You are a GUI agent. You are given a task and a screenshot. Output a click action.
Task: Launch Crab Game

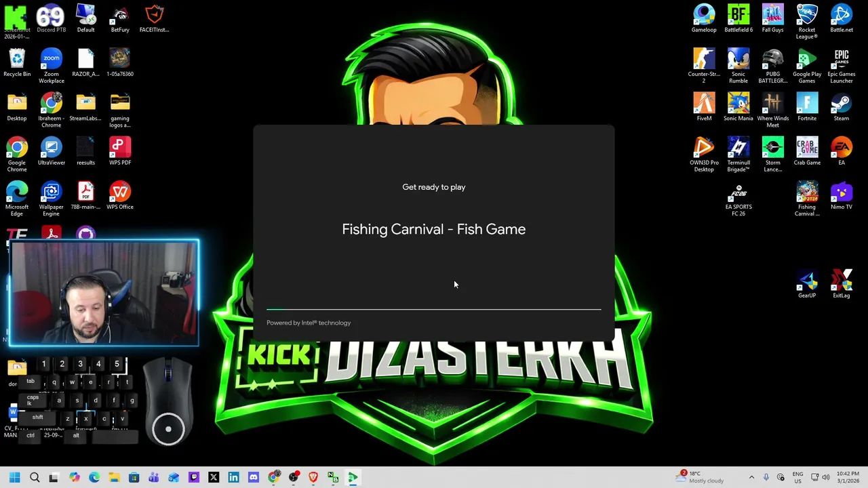point(807,152)
